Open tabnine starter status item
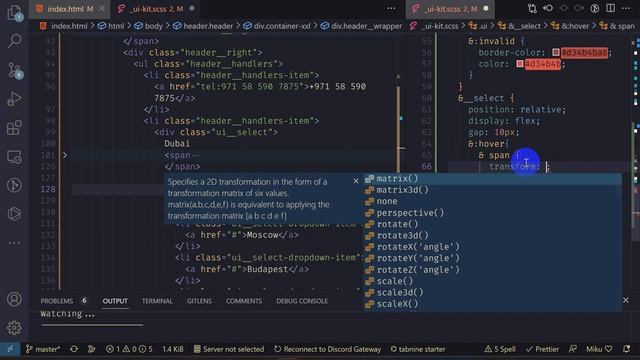 pyautogui.click(x=418, y=349)
